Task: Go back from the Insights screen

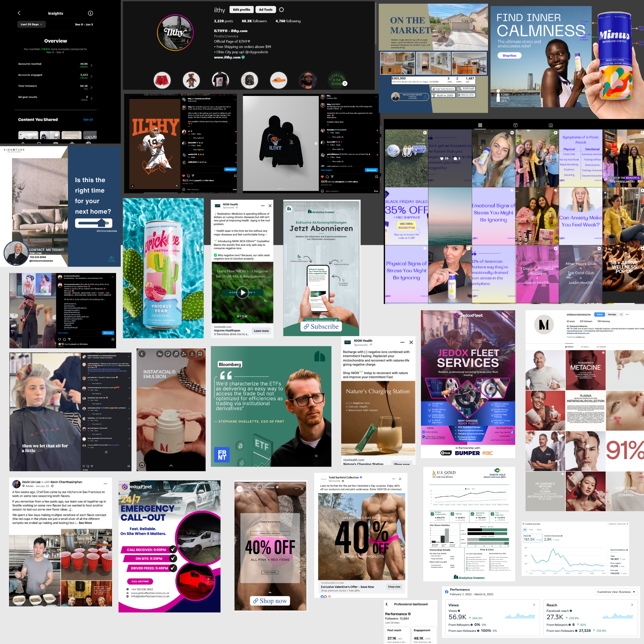Action: (x=19, y=13)
